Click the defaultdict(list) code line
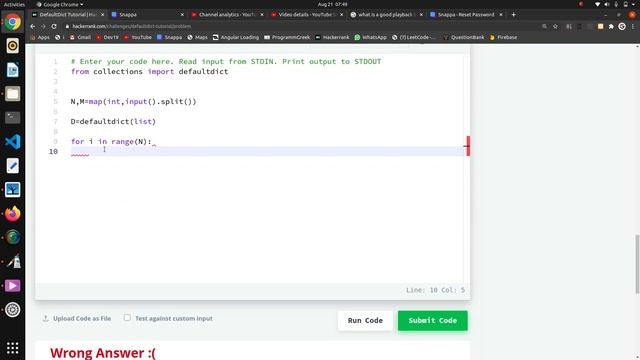Image resolution: width=640 pixels, height=360 pixels. (113, 122)
